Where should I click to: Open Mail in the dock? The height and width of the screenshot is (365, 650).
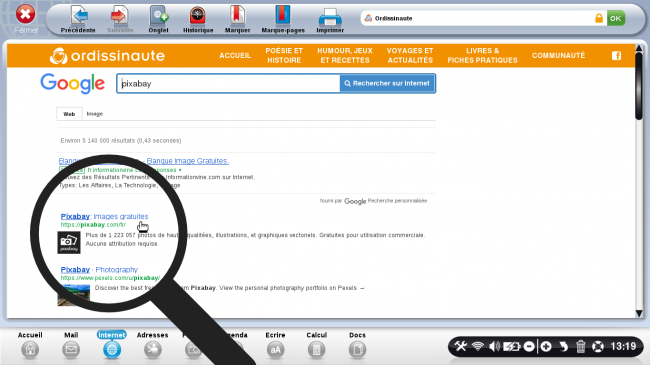pos(71,345)
